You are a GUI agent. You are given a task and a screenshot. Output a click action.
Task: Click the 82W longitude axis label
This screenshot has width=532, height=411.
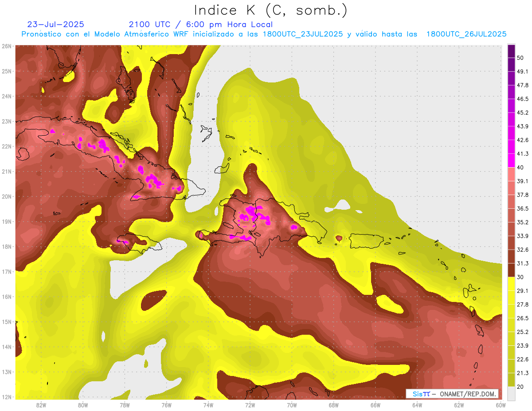click(41, 405)
